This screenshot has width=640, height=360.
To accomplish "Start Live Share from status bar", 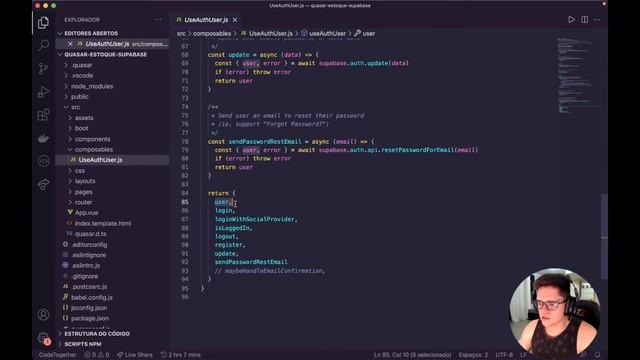I will 135,355.
